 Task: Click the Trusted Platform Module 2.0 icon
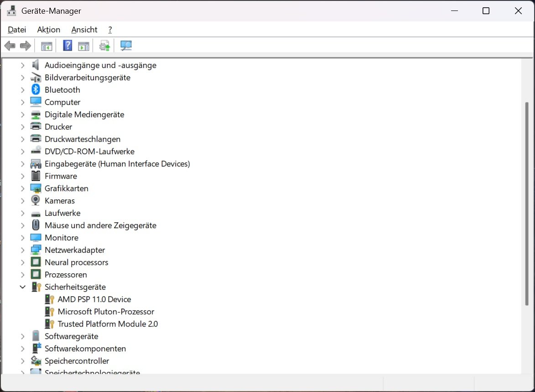[x=49, y=324]
